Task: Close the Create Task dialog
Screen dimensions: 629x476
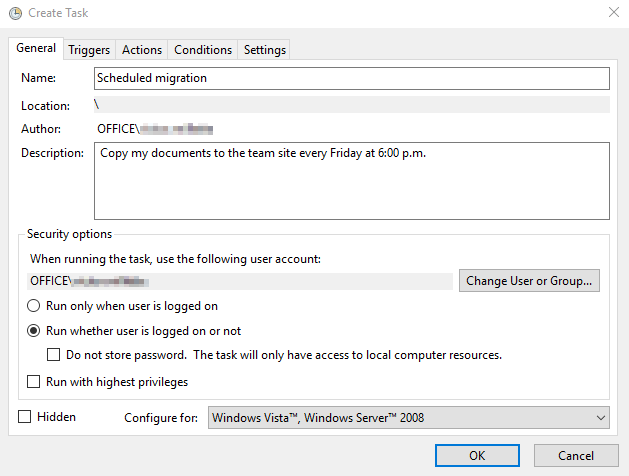Action: pyautogui.click(x=614, y=12)
